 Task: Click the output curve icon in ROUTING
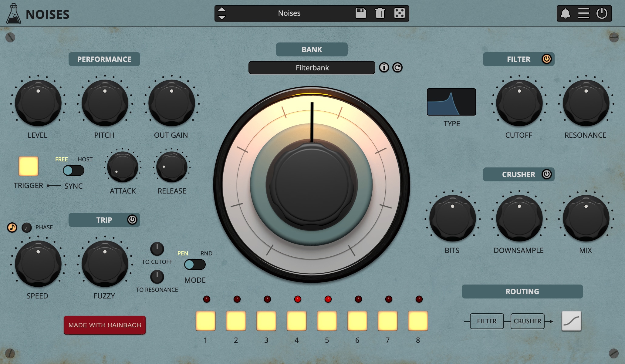point(571,321)
